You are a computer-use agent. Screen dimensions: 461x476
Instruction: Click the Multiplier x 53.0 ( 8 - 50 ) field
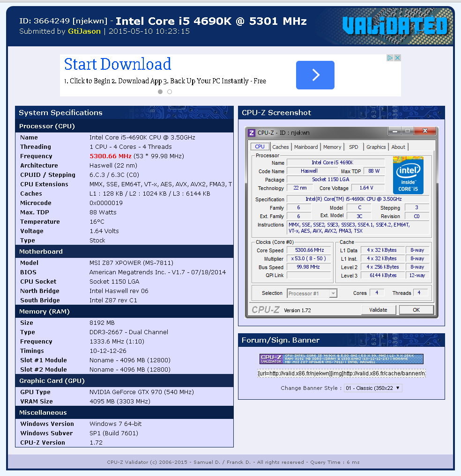tap(309, 259)
